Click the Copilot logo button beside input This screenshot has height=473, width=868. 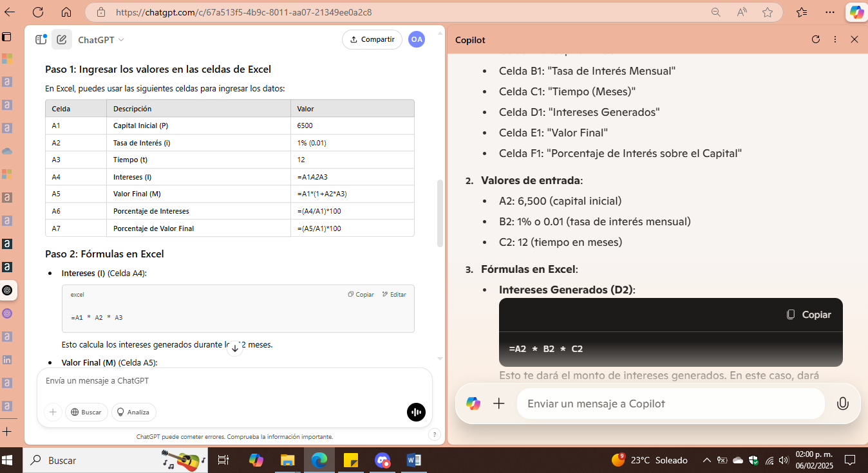473,403
